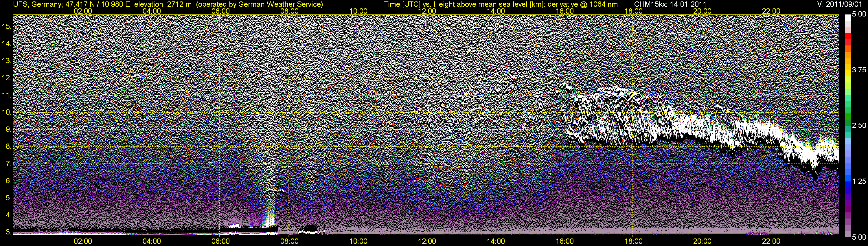Viewport: 868px width, 246px height.
Task: Click the 02:00 label on the bottom time axis
Action: tap(82, 241)
